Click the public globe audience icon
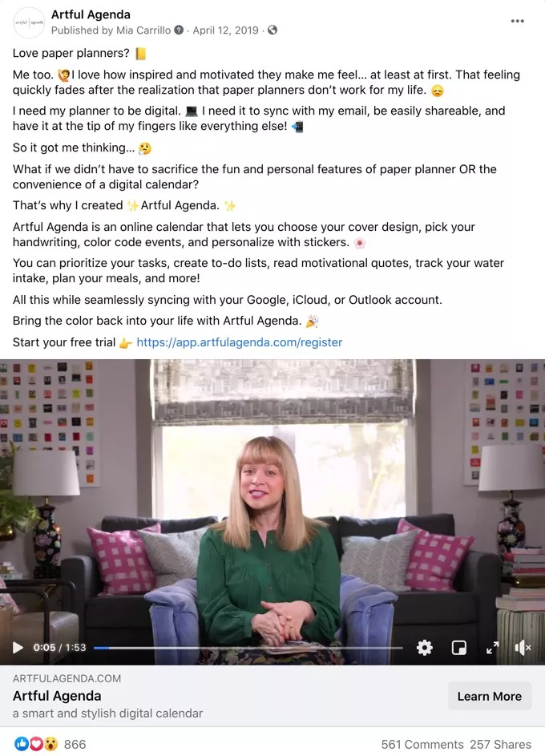The image size is (545, 756). pos(272,30)
